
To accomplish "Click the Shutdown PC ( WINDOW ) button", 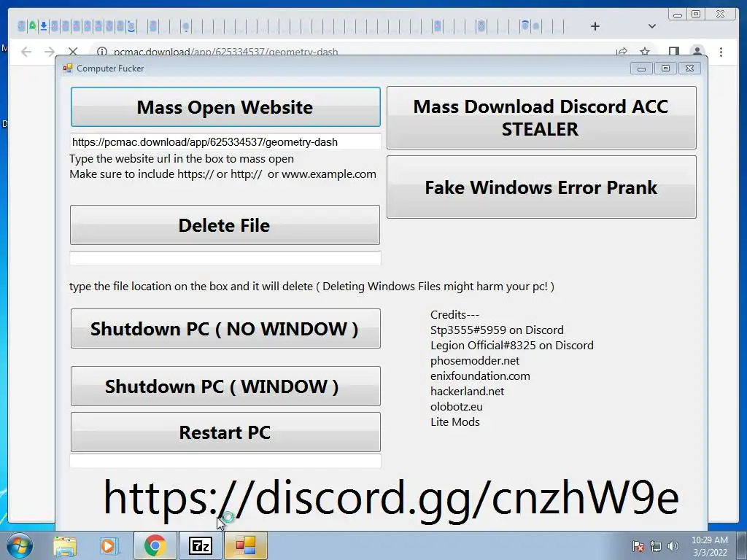I will tap(225, 386).
